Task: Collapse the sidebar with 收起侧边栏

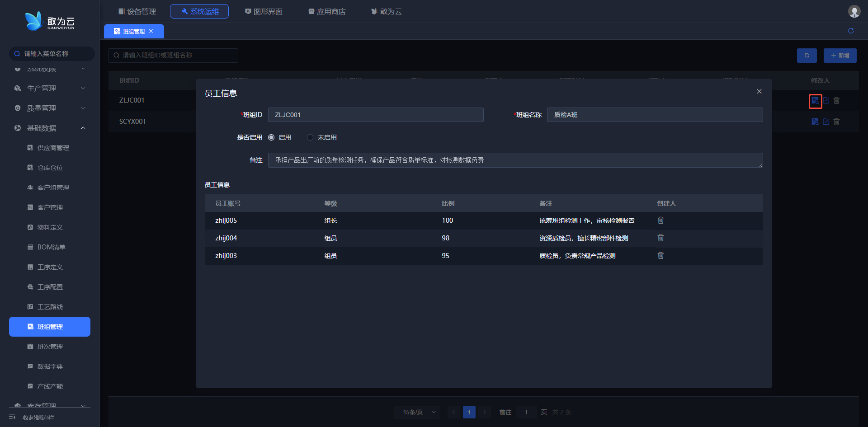Action: click(38, 418)
